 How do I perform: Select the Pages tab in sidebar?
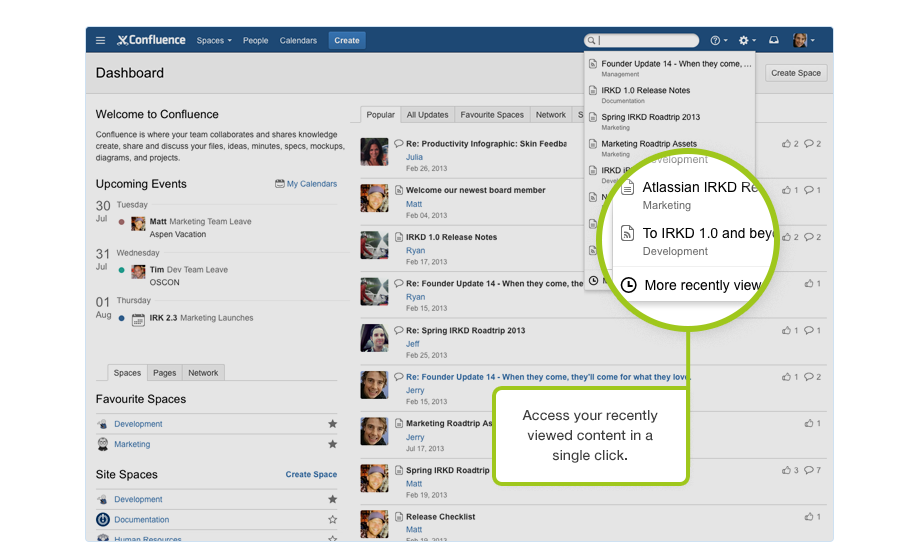coord(164,372)
